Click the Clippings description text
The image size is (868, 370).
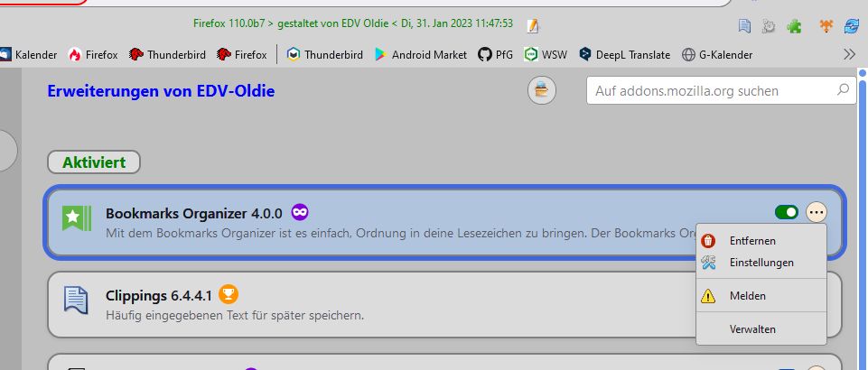click(x=235, y=317)
